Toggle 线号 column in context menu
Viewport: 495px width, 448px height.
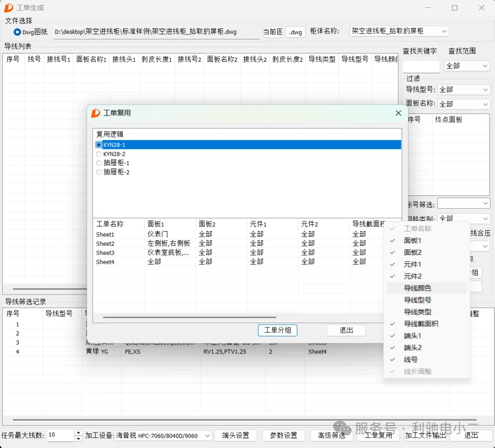click(x=427, y=360)
